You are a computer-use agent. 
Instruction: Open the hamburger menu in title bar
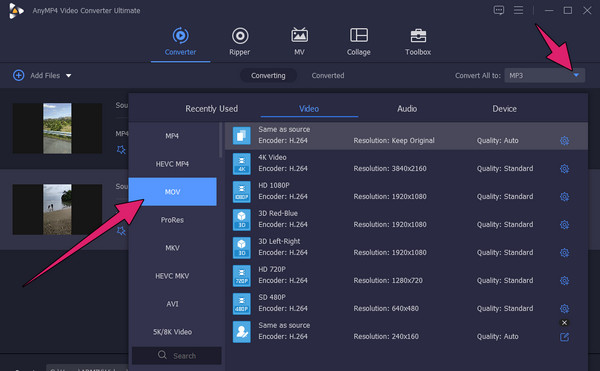[x=518, y=10]
